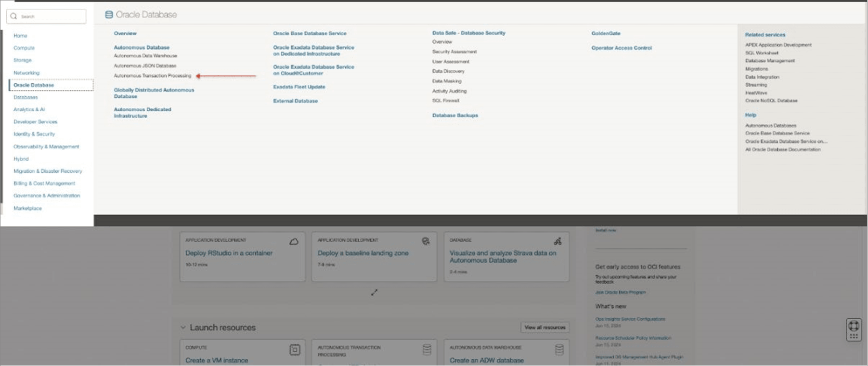Viewport: 868px width, 366px height.
Task: Open Data Discovery link
Action: (x=448, y=71)
